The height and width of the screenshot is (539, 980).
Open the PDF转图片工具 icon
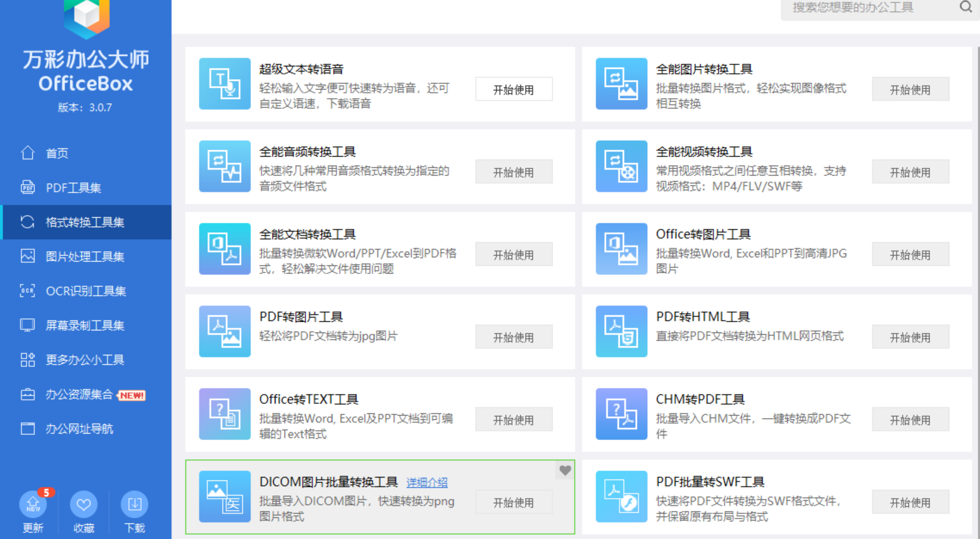(224, 331)
